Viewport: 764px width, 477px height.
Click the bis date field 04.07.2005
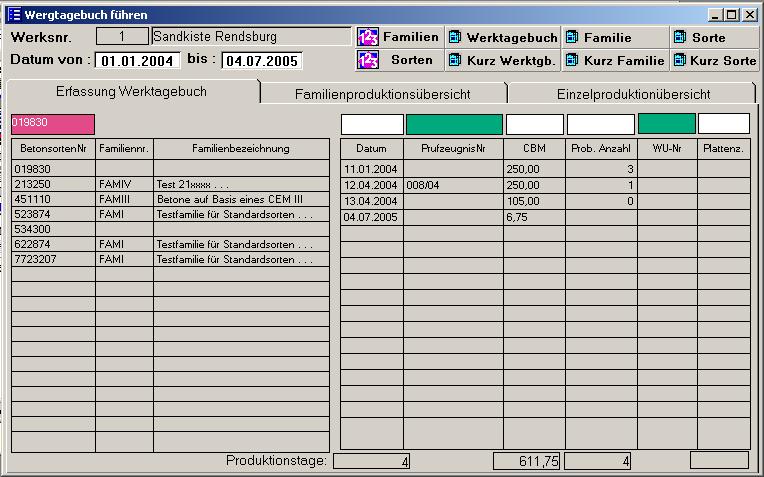tap(261, 61)
